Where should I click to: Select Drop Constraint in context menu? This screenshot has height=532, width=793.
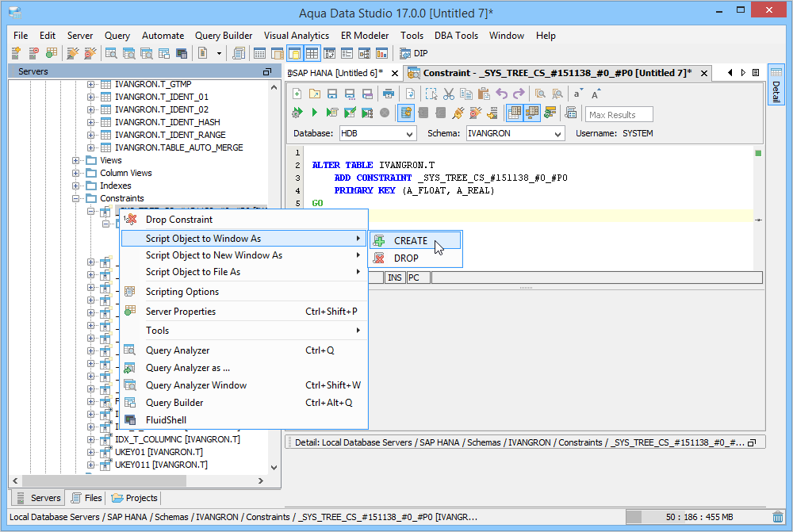243,220
